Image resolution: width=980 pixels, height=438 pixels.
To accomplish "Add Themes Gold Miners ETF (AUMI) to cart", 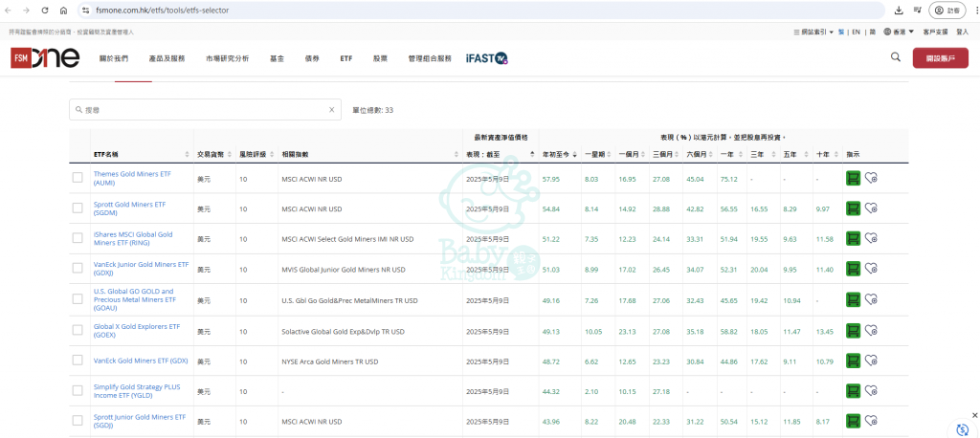I will [853, 178].
